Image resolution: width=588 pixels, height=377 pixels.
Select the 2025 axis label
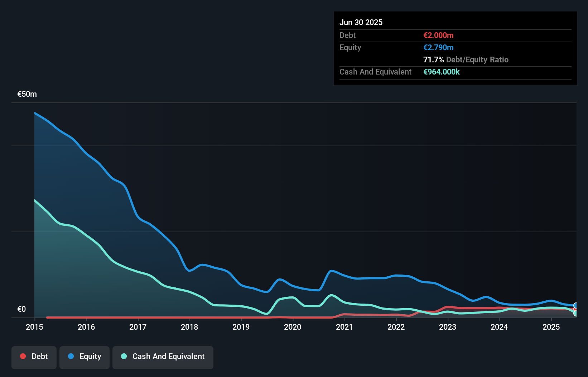coord(551,327)
